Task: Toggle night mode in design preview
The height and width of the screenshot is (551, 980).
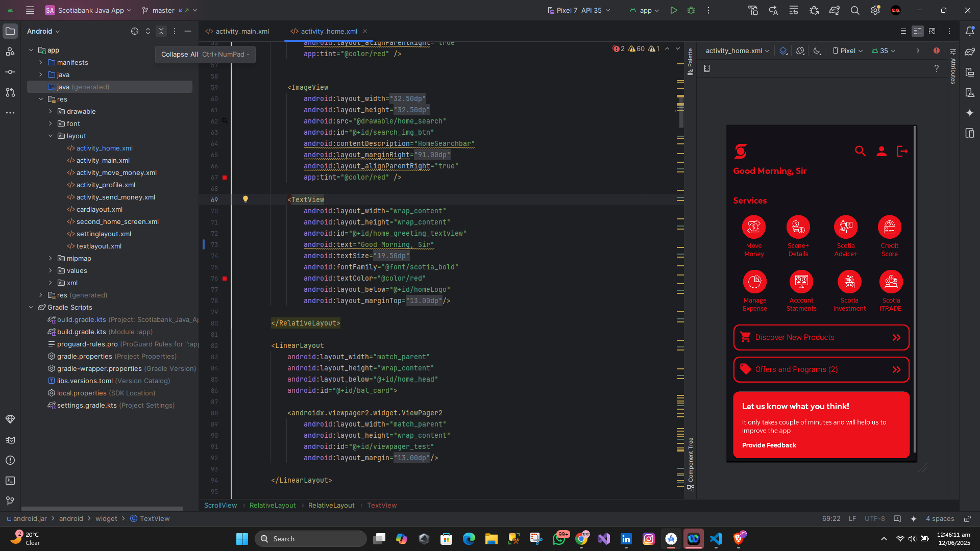Action: 817,51
